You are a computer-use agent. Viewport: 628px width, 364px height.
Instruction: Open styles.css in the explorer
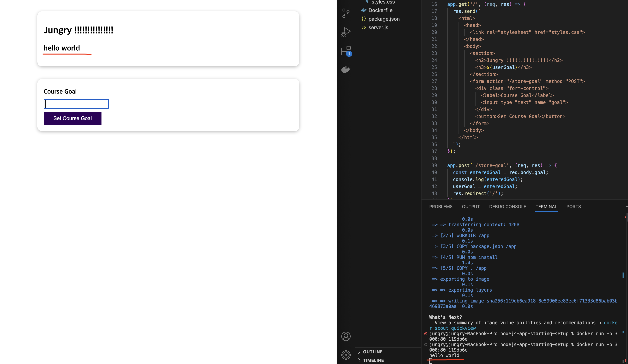(x=383, y=2)
